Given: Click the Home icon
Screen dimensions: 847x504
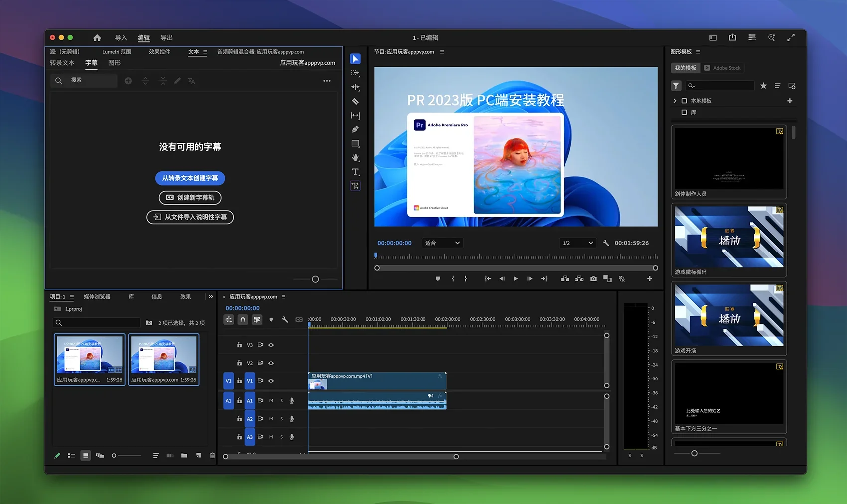Looking at the screenshot, I should (x=97, y=38).
